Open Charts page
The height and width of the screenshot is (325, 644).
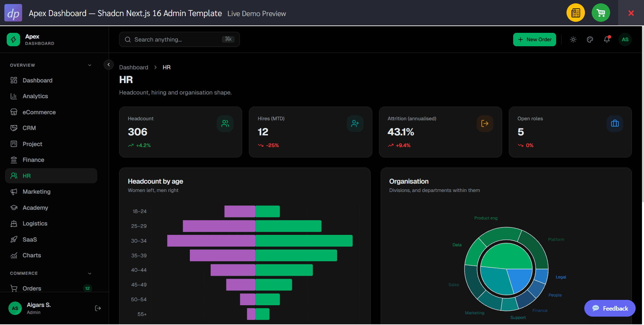tap(51, 255)
